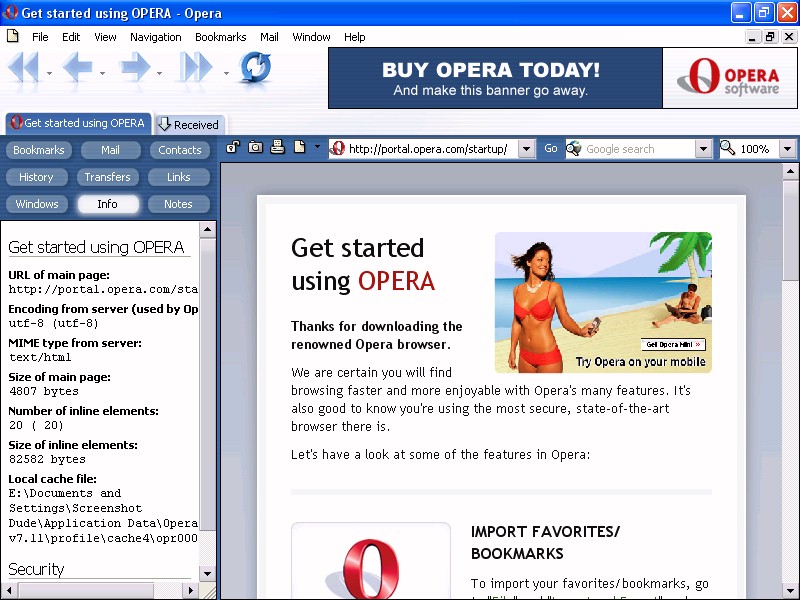This screenshot has height=600, width=800.
Task: Open the Forward history dropdown arrow
Action: click(160, 73)
